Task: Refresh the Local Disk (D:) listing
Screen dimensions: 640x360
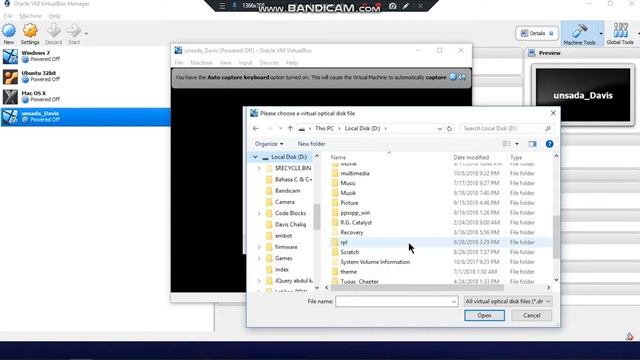Action: click(449, 129)
